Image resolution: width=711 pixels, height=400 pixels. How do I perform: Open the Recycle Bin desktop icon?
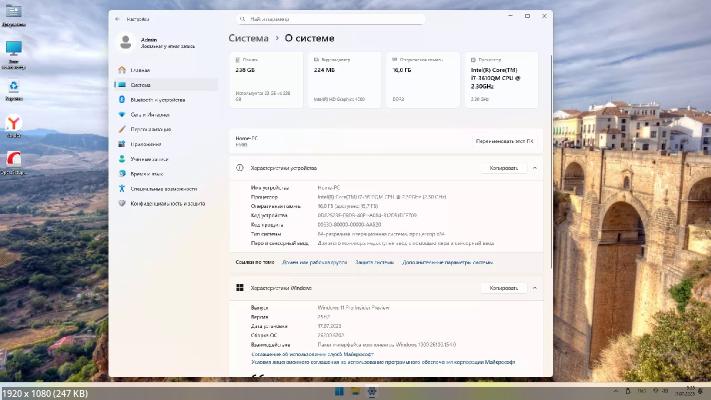click(14, 91)
